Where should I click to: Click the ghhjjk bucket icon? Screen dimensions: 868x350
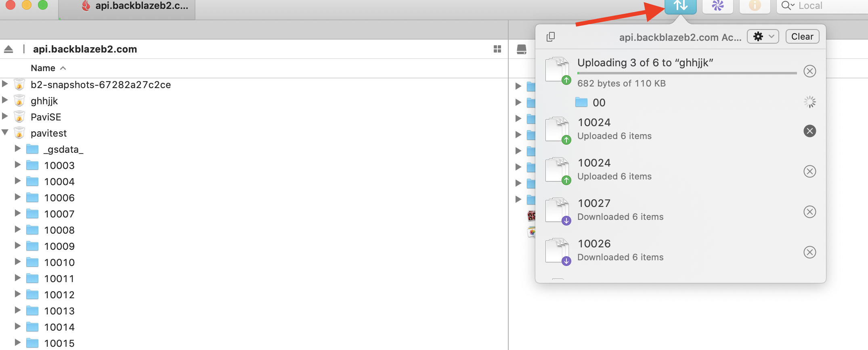pyautogui.click(x=19, y=101)
